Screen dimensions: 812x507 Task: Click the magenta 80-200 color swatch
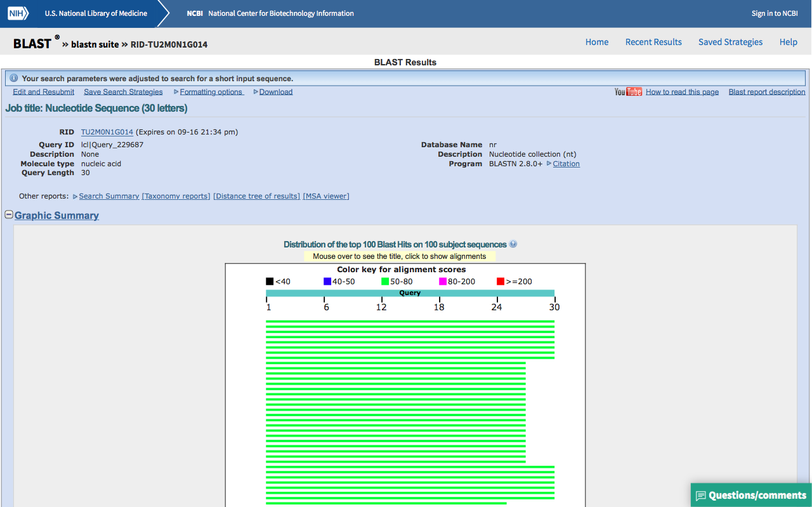(x=443, y=281)
